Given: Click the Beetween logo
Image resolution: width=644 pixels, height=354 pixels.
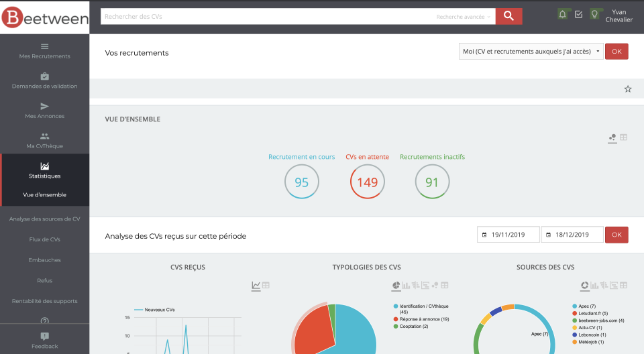Looking at the screenshot, I should (x=45, y=17).
